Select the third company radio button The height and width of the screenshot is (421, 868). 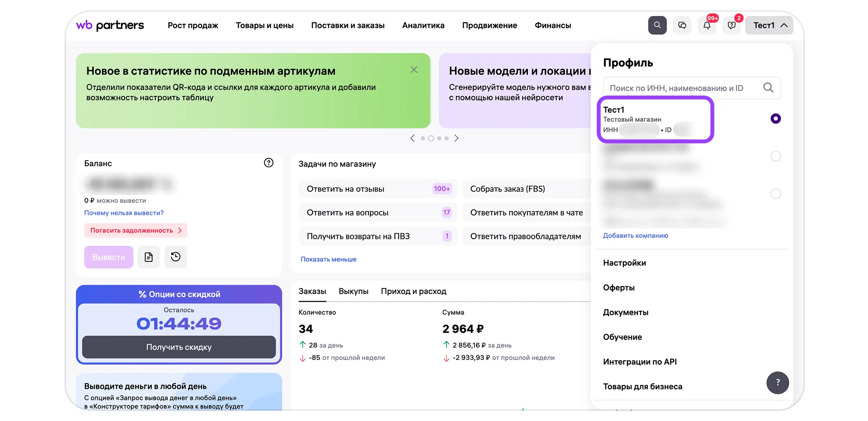click(775, 194)
